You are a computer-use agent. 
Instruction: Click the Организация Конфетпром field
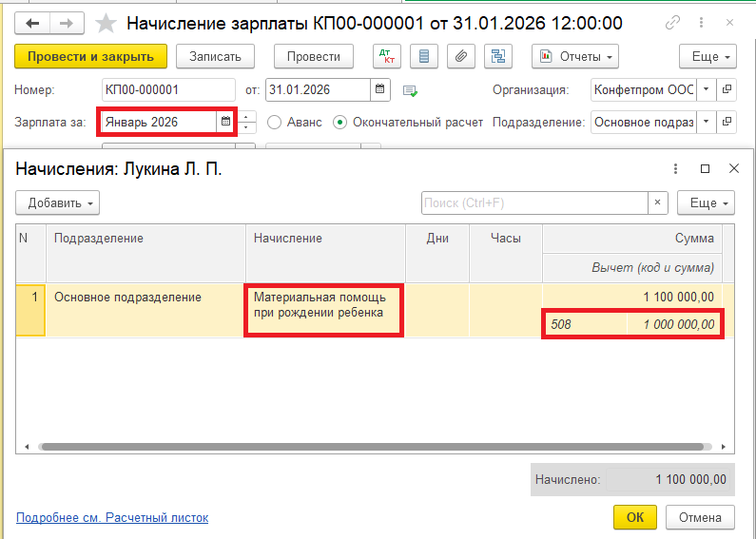point(644,89)
